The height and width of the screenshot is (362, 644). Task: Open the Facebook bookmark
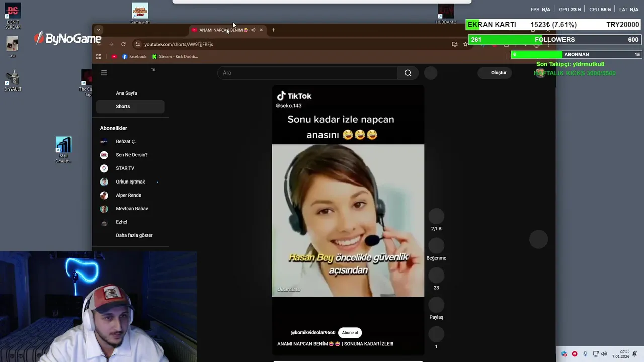134,57
